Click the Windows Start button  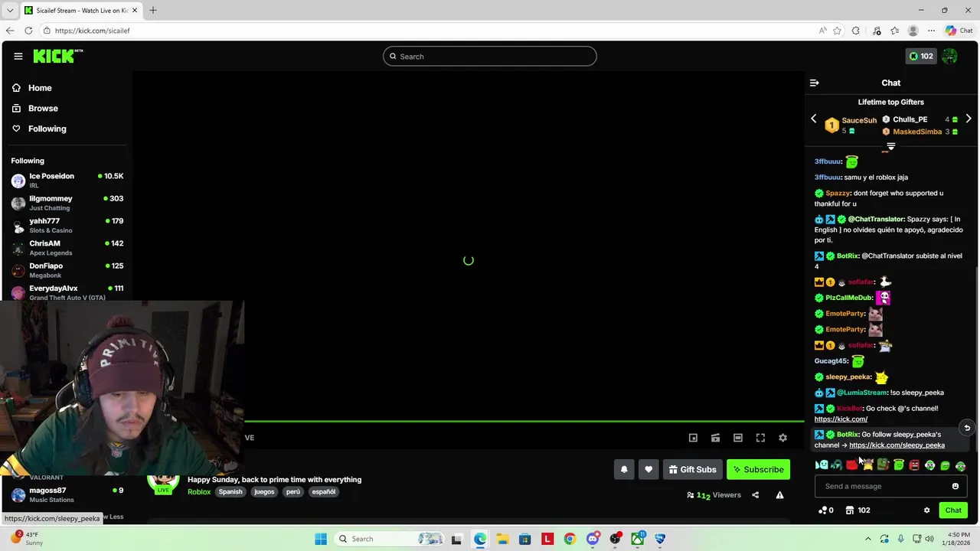click(321, 539)
